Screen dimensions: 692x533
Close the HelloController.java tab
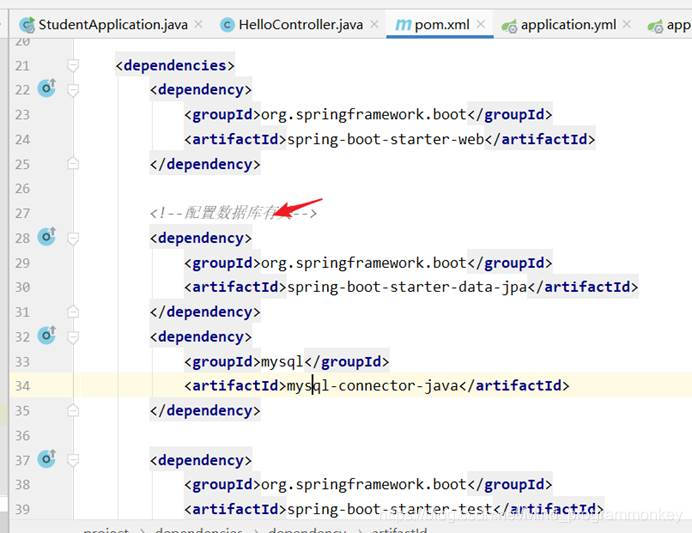pyautogui.click(x=374, y=25)
